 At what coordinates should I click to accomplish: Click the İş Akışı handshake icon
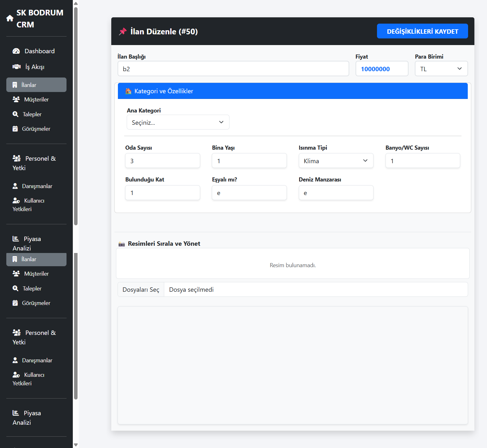coord(16,67)
